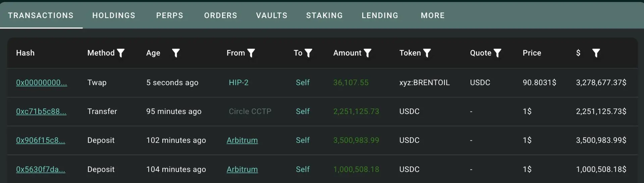The image size is (644, 183).
Task: Open the To column filter icon
Action: pyautogui.click(x=308, y=53)
